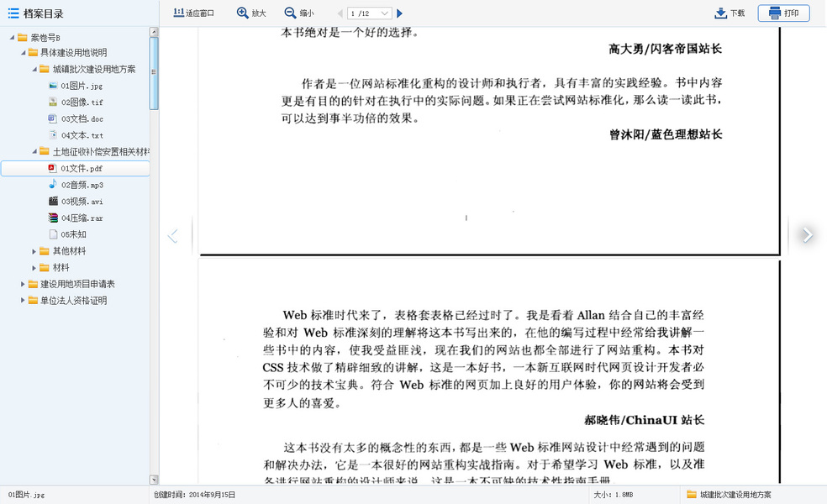Screen dimensions: 827x504
Task: Click the 其他材料 folder icon
Action: 45,251
